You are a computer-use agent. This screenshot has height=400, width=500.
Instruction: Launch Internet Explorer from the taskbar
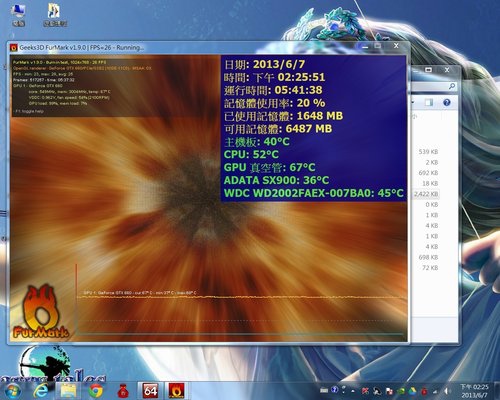pyautogui.click(x=41, y=390)
